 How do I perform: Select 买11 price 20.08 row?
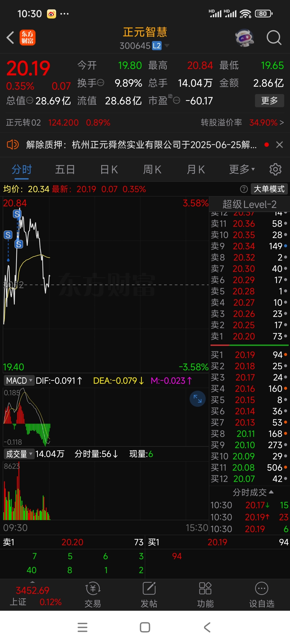249,467
